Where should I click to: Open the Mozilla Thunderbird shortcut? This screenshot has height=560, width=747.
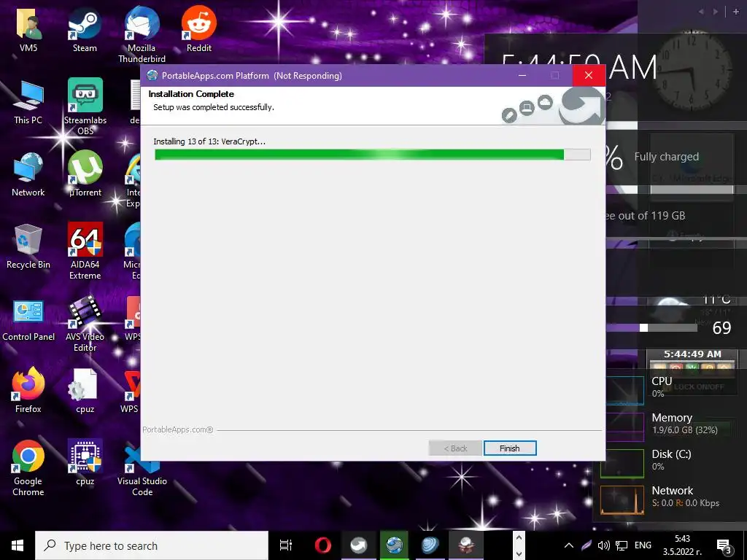(142, 34)
